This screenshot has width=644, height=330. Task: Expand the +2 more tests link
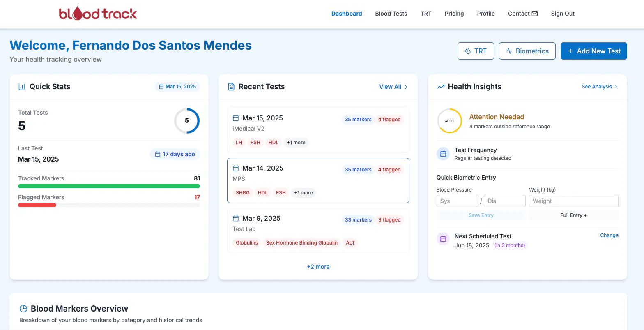click(318, 267)
